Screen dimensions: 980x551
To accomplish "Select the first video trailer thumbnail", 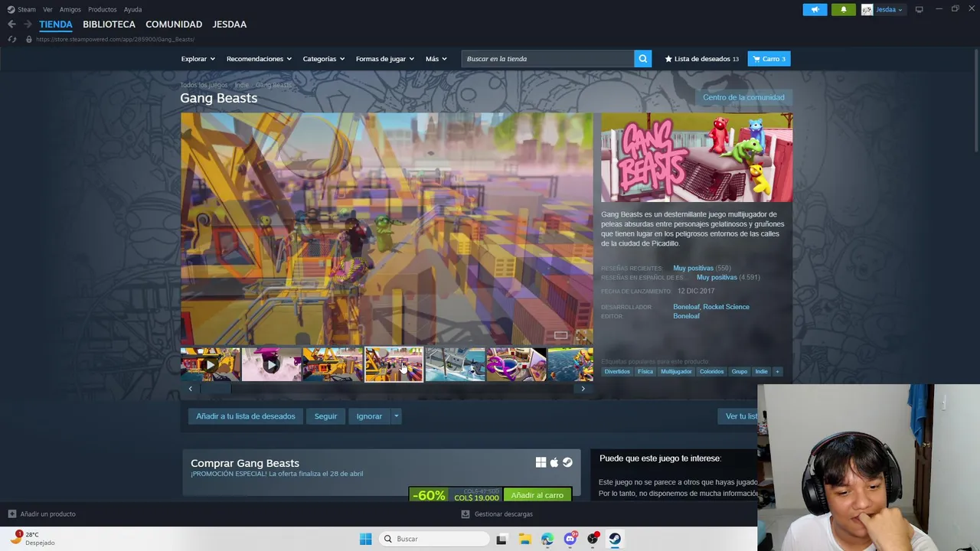I will (x=210, y=365).
